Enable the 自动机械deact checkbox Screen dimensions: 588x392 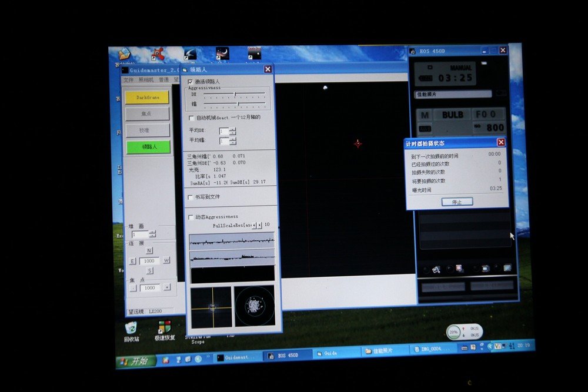click(191, 118)
